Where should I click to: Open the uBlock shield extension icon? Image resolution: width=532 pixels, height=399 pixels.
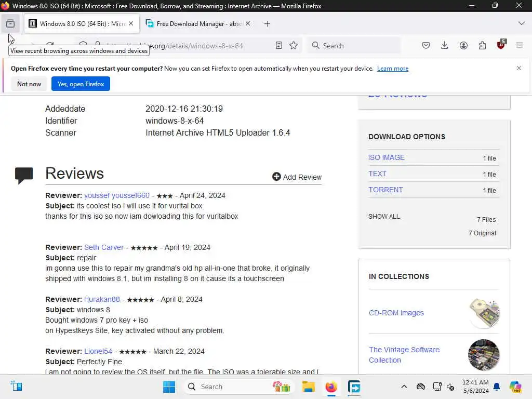[x=501, y=45]
